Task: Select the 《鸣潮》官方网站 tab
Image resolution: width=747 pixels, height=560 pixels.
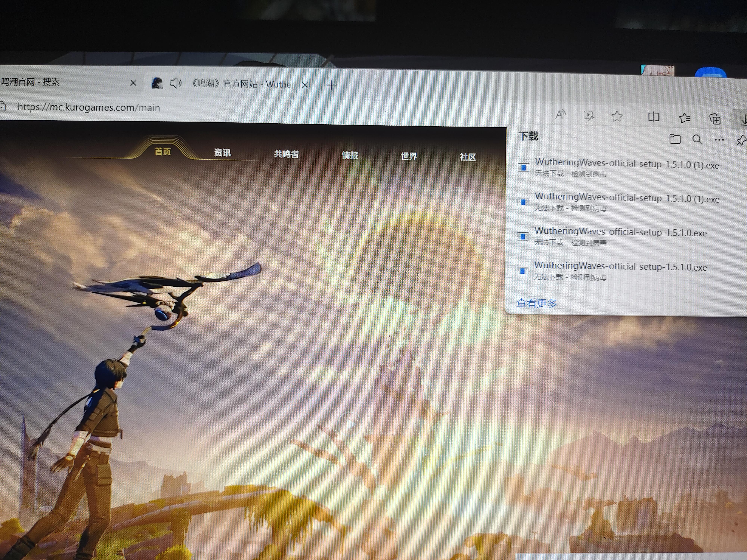Action: tap(230, 84)
